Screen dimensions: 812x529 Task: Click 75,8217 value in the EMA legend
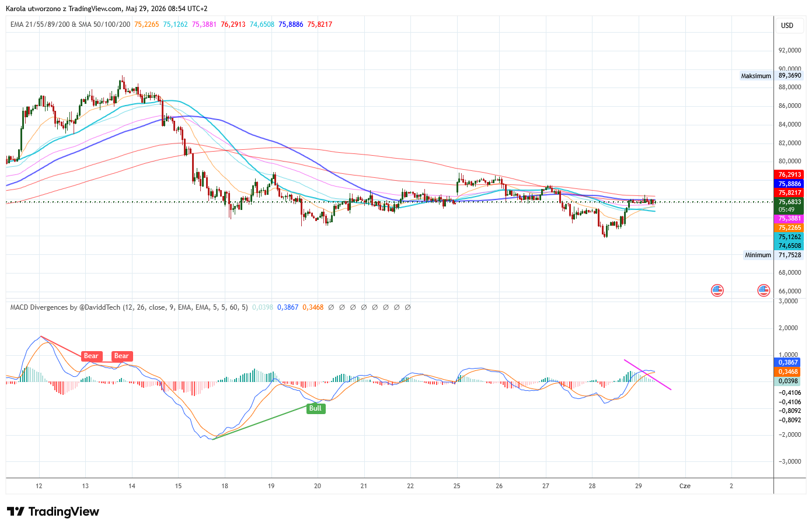[320, 24]
